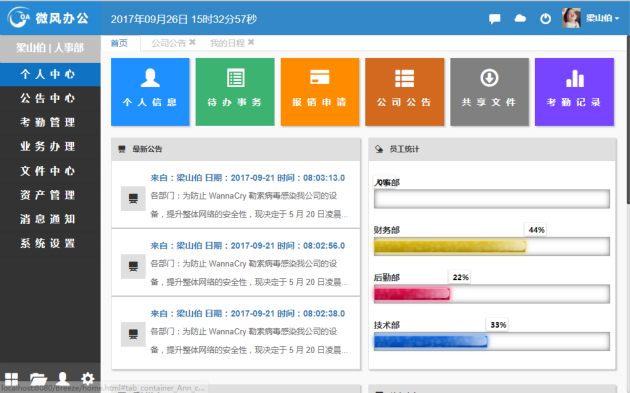Open the 共享文件 gray tile
This screenshot has height=393, width=630.
point(489,92)
